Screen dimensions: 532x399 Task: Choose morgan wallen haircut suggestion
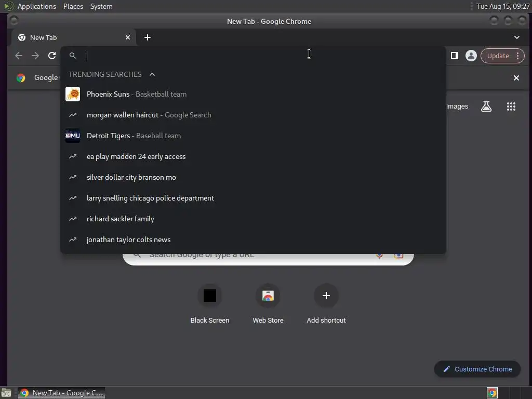tap(253, 115)
